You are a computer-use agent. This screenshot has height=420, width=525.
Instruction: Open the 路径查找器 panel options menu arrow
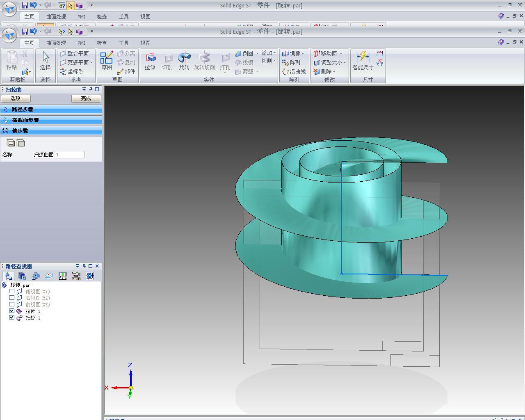(x=78, y=266)
